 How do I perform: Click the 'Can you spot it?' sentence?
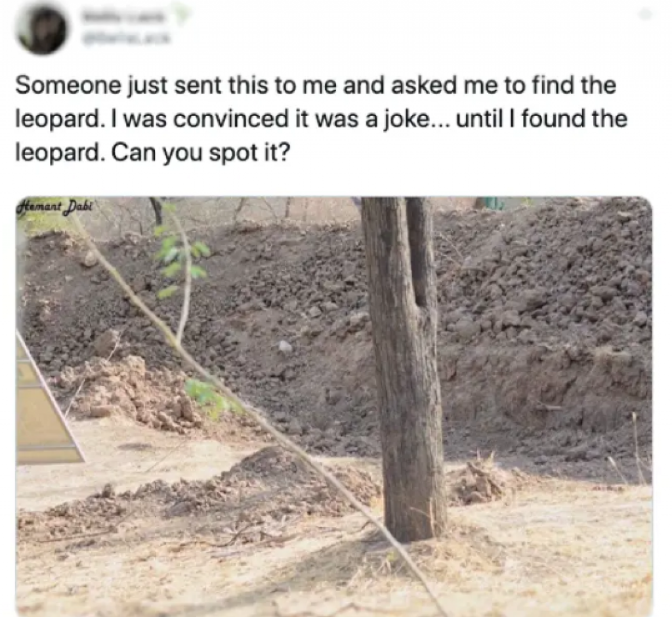(x=201, y=152)
